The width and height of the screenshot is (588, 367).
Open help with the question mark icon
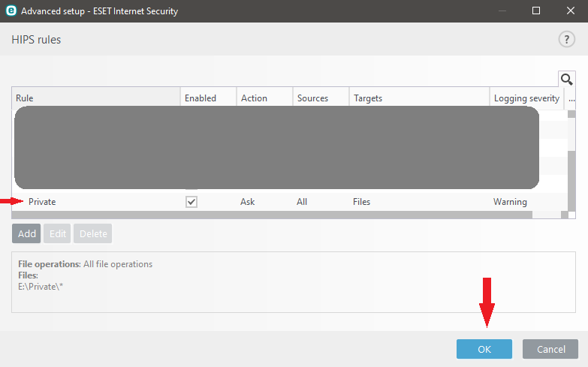click(566, 40)
